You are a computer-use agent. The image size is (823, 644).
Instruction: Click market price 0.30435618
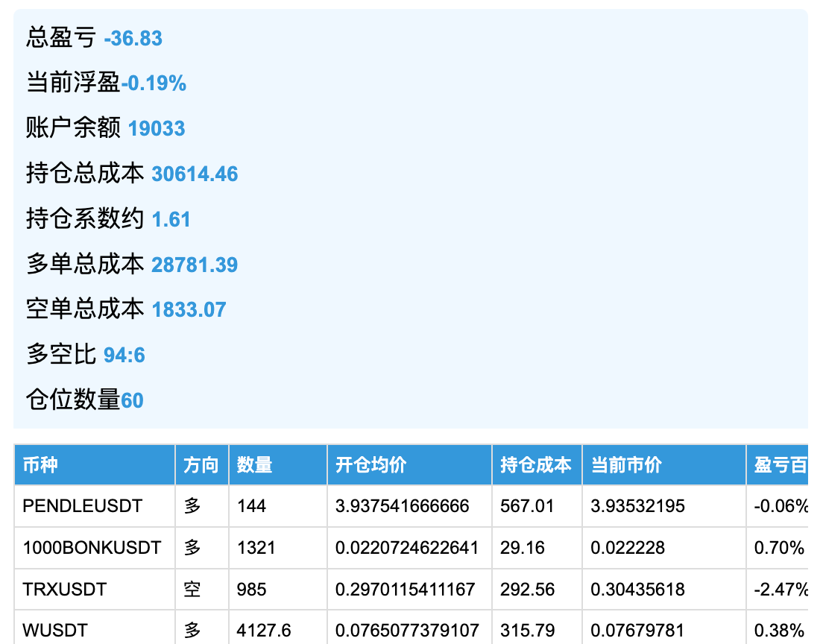click(x=637, y=589)
